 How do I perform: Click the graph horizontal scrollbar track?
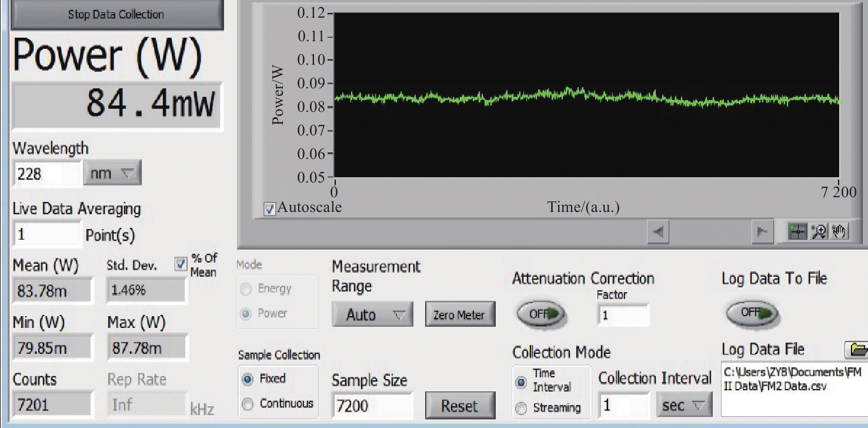(x=710, y=233)
